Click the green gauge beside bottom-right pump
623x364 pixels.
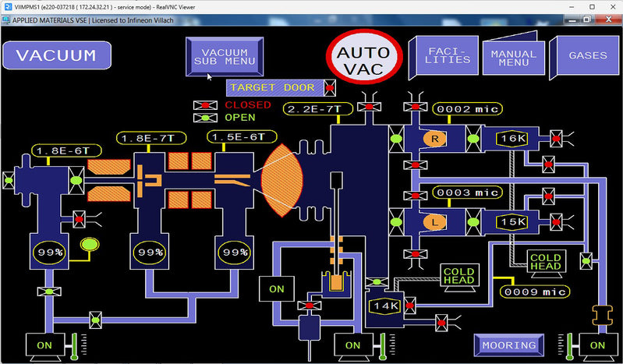click(569, 347)
